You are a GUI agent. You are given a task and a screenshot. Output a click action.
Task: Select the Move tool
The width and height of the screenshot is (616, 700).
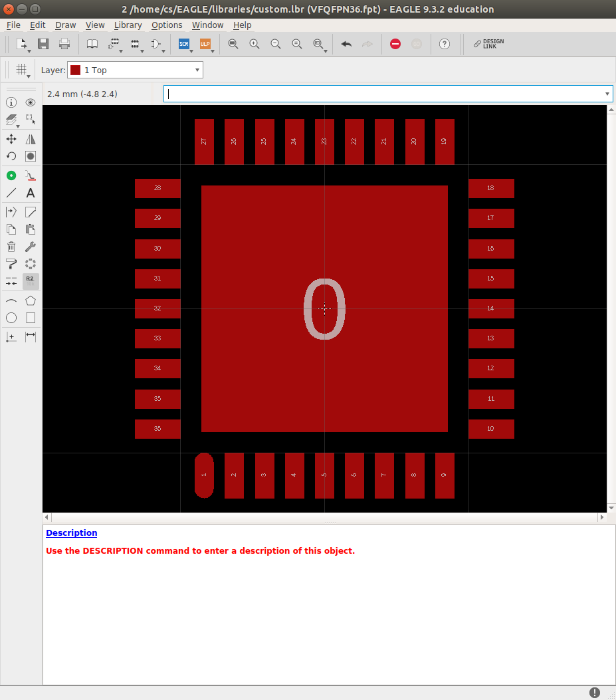[x=11, y=140]
